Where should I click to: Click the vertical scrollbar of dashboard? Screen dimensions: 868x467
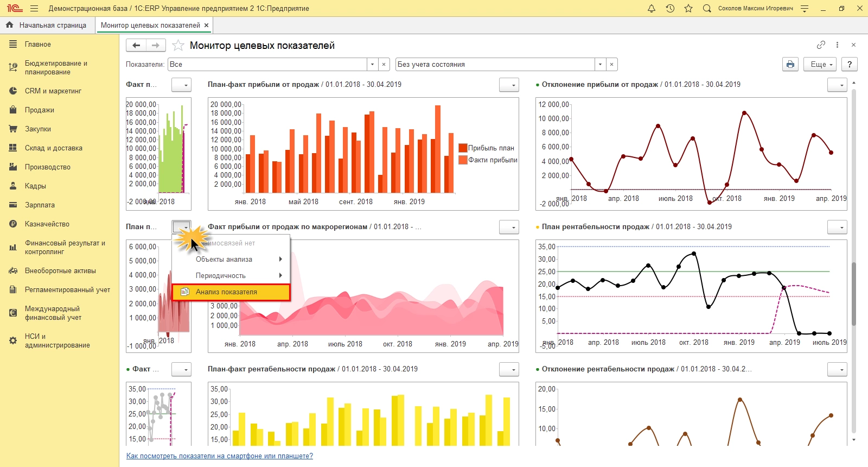(854, 293)
